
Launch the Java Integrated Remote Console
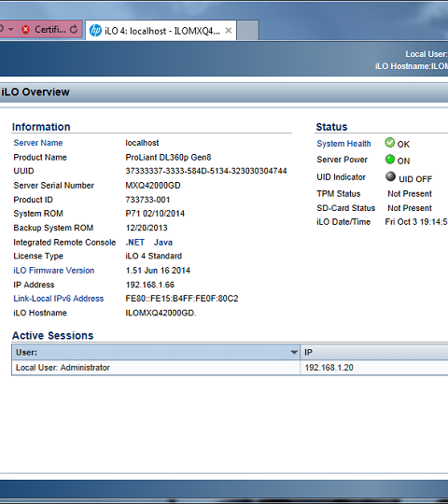pos(163,243)
